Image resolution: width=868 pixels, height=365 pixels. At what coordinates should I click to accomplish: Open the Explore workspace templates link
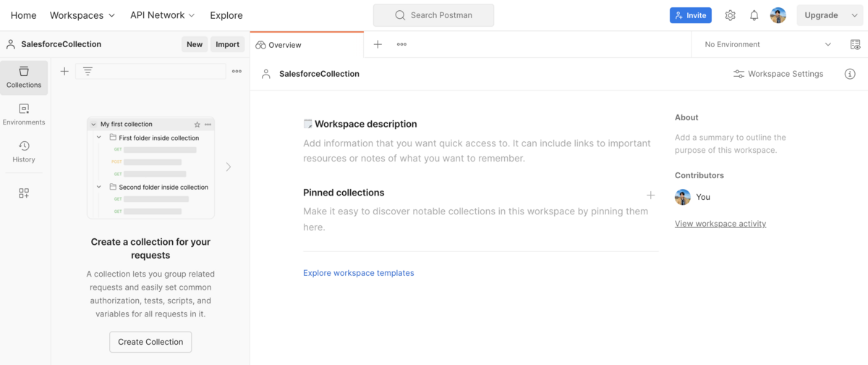[x=358, y=273]
